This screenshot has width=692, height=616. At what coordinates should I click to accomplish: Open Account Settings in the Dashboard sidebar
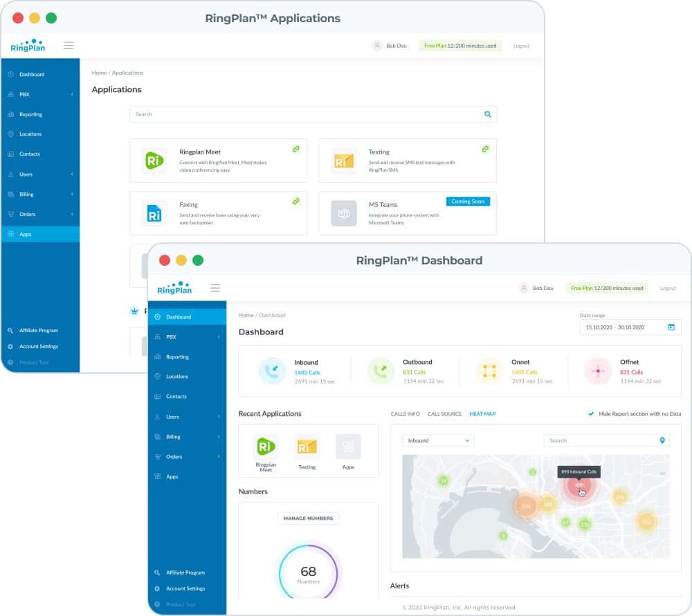[x=187, y=588]
